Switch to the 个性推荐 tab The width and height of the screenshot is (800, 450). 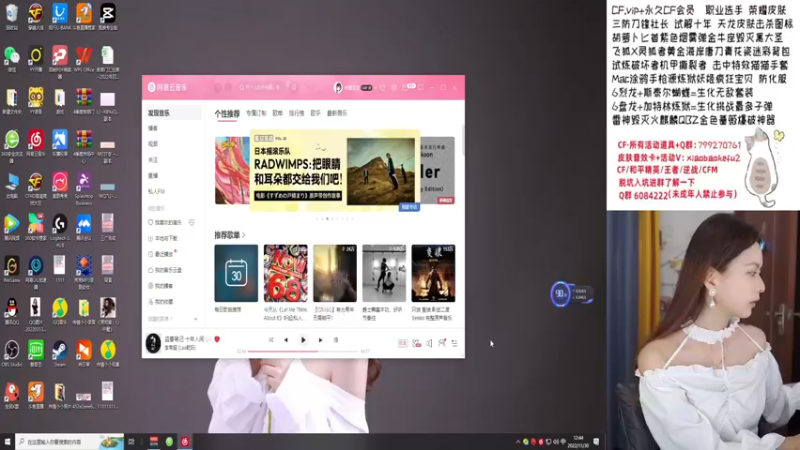click(x=227, y=113)
